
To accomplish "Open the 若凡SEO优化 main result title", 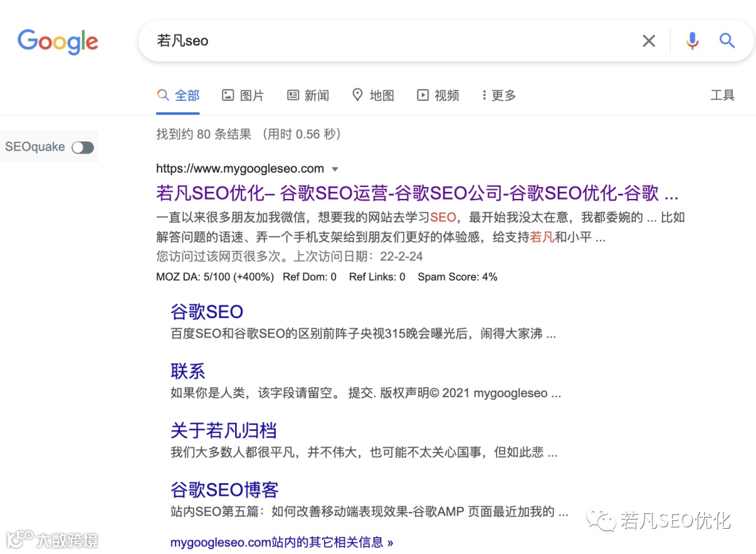I will tap(417, 193).
